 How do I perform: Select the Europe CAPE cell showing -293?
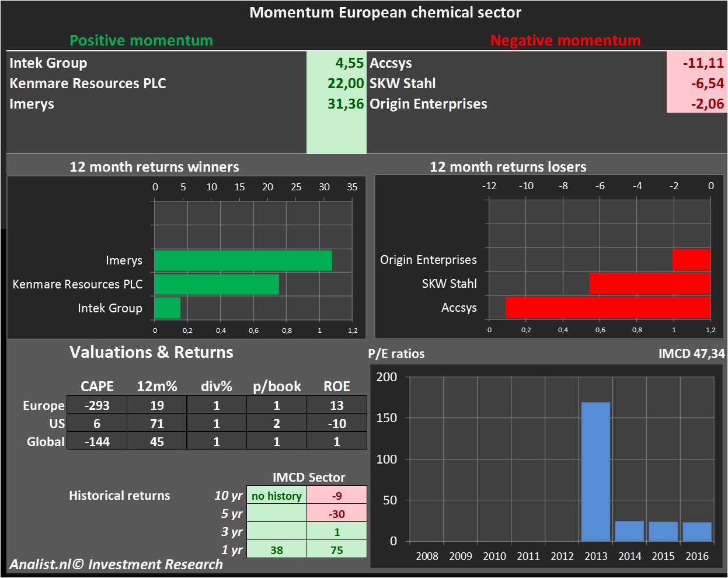pos(97,405)
